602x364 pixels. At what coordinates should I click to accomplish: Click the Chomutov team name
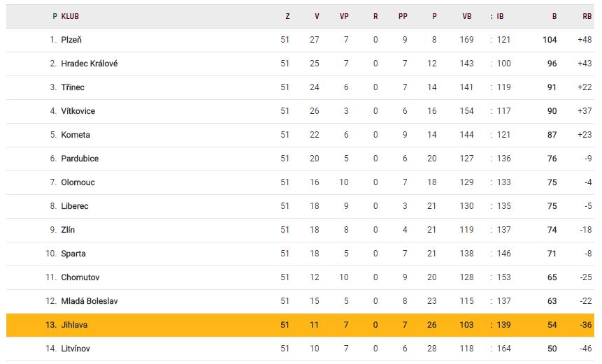pyautogui.click(x=80, y=277)
